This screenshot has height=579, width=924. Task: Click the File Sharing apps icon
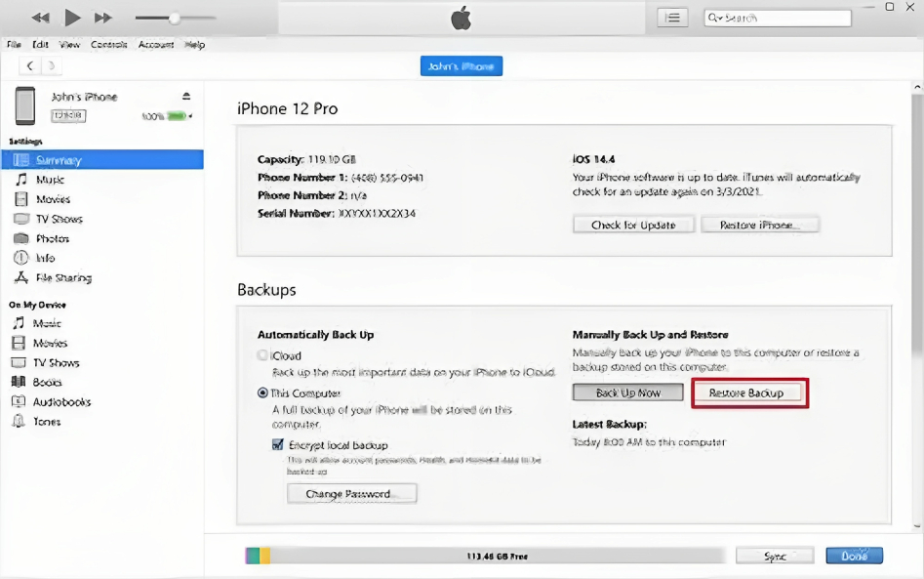pyautogui.click(x=21, y=277)
